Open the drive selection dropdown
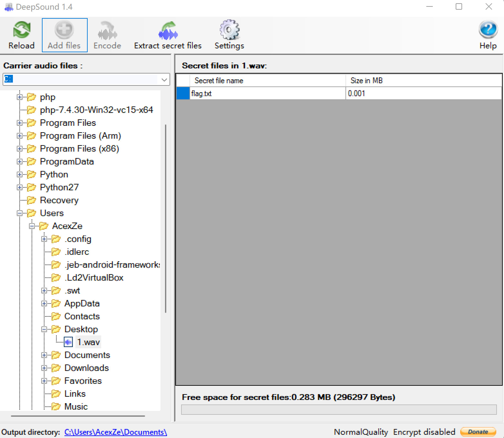504x438 pixels. click(x=164, y=79)
